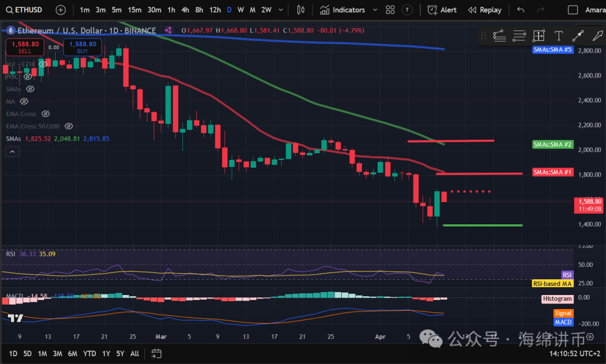Click the undo arrow icon
Screen dimensions: 606x364
click(521, 10)
